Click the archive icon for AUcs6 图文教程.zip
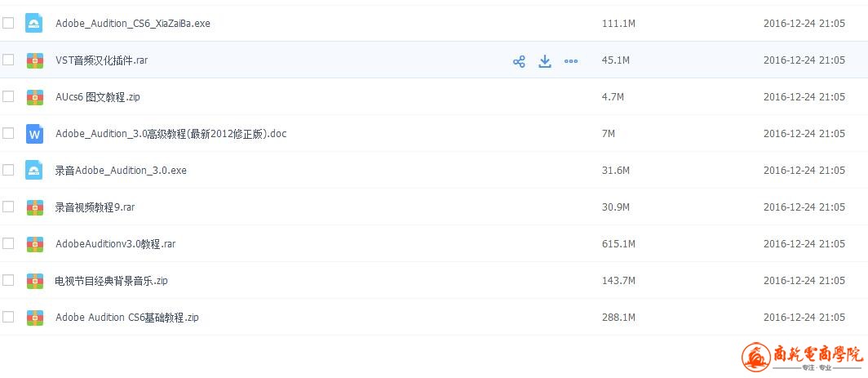 coord(35,97)
